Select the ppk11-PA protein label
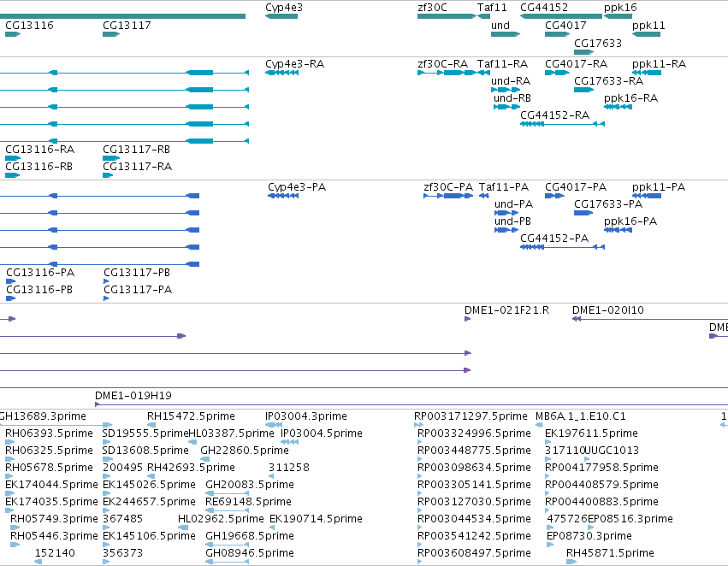Image resolution: width=728 pixels, height=566 pixels. click(659, 187)
